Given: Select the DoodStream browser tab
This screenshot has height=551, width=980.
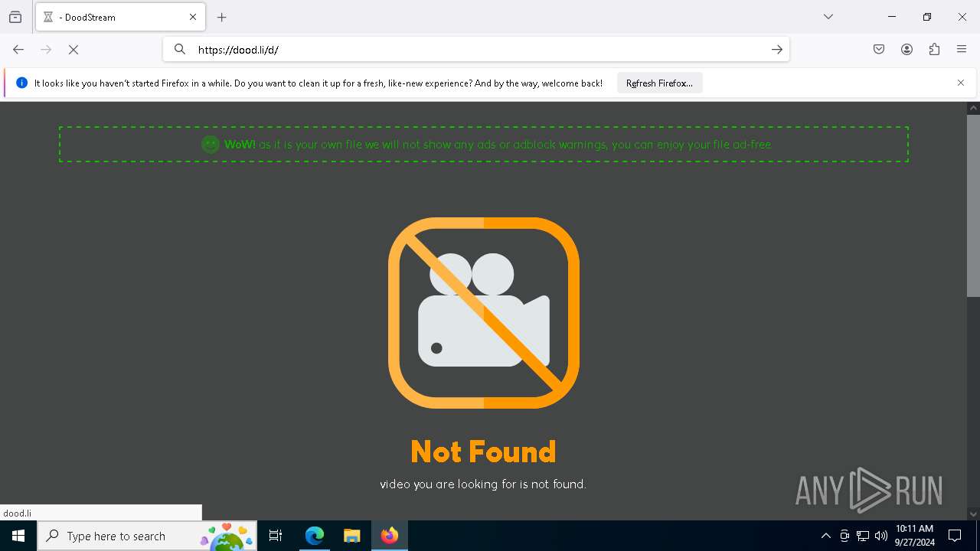Looking at the screenshot, I should point(120,17).
